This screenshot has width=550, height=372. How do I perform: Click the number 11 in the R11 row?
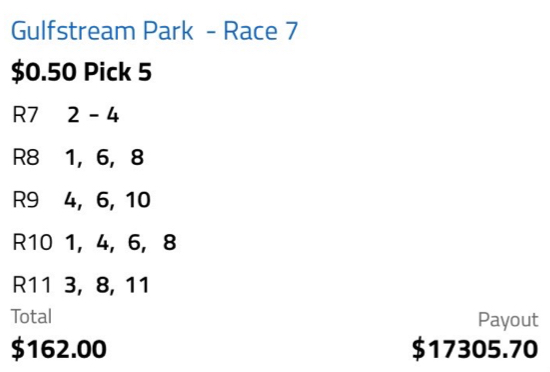click(138, 285)
